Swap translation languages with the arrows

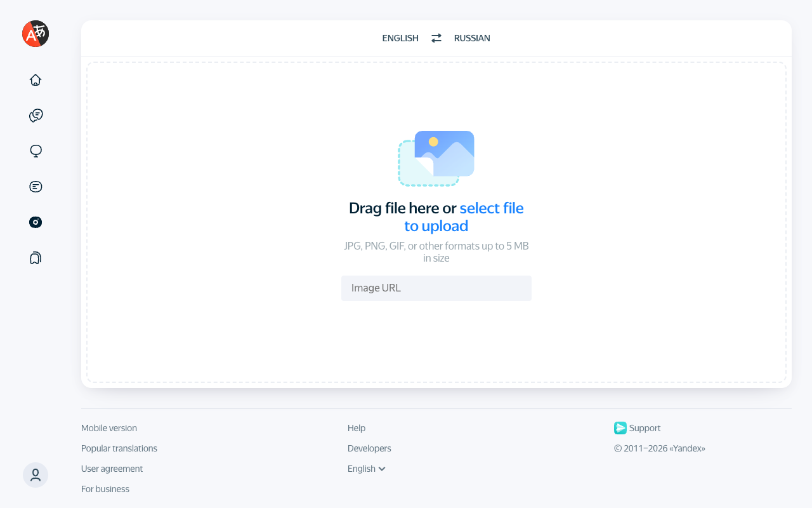436,38
